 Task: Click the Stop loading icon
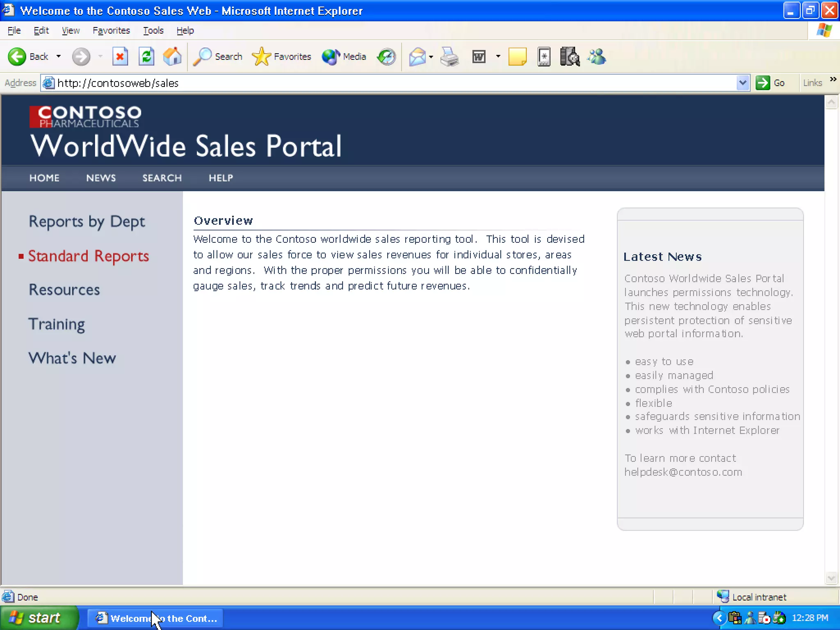click(x=120, y=57)
